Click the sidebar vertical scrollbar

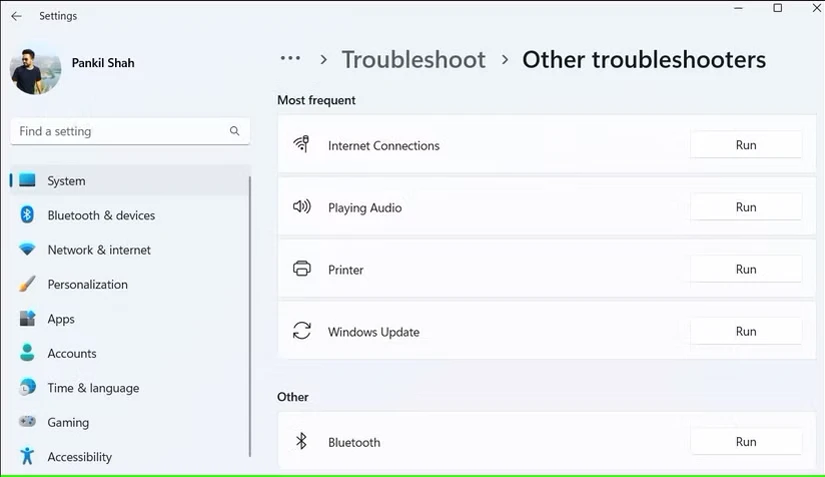point(249,317)
